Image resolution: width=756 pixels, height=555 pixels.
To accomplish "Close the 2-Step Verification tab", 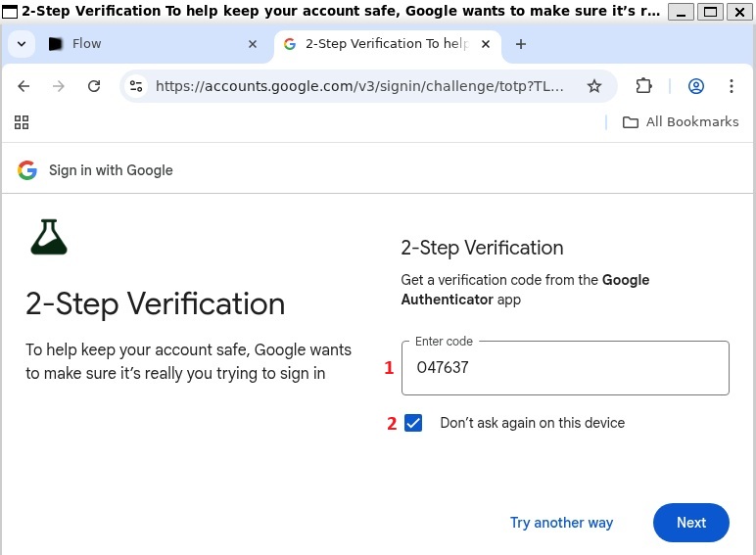I will pyautogui.click(x=486, y=44).
